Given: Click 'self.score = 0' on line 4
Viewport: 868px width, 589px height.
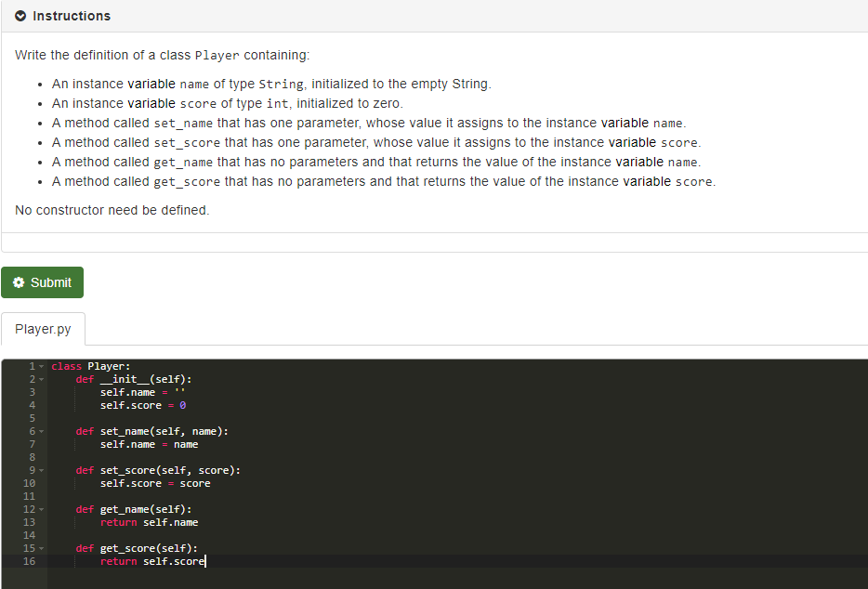Looking at the screenshot, I should tap(143, 405).
